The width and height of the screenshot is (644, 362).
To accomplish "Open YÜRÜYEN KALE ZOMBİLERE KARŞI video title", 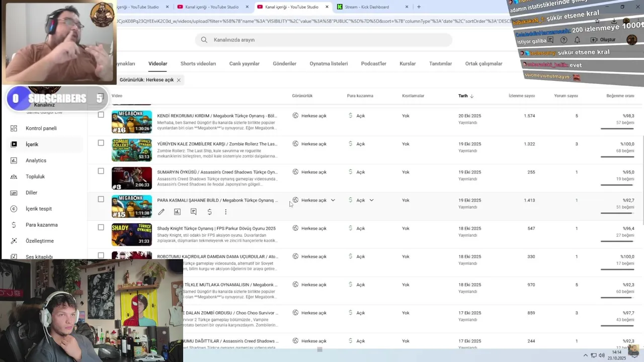I will 217,144.
